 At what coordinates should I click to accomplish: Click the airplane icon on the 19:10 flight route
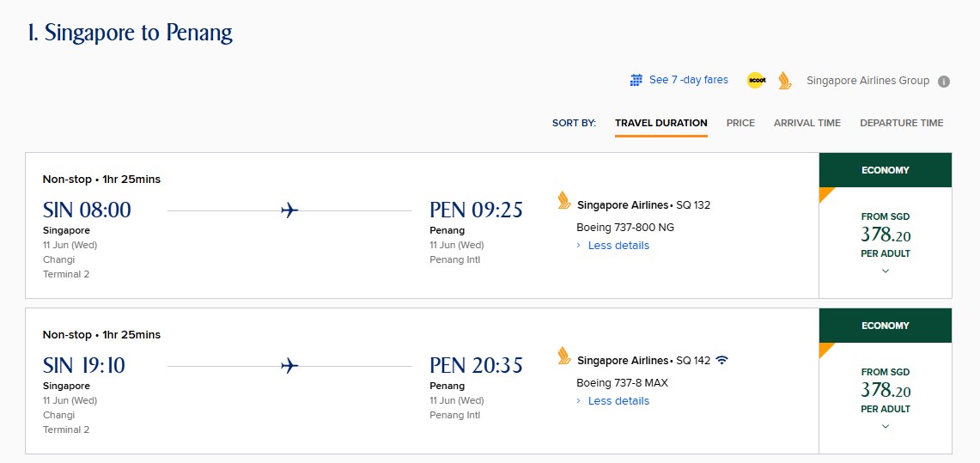tap(289, 366)
